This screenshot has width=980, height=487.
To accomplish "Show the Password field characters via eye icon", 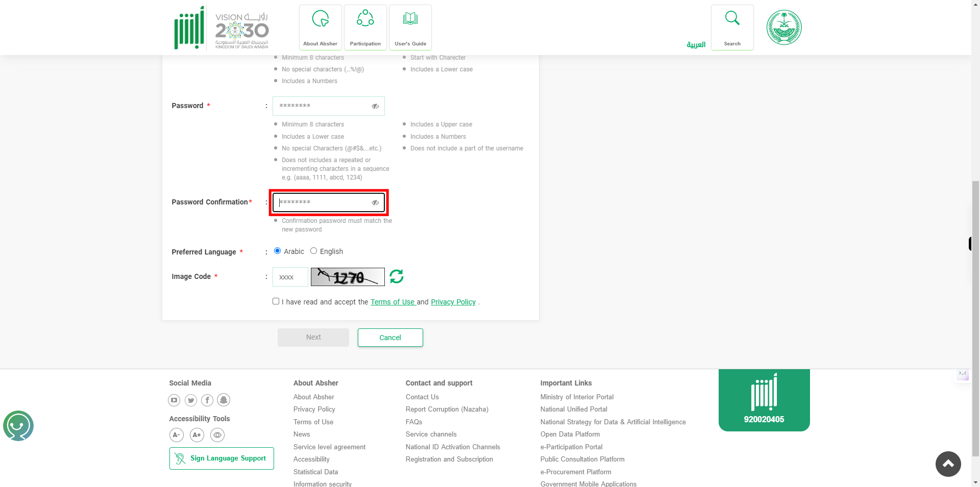I will click(x=375, y=106).
